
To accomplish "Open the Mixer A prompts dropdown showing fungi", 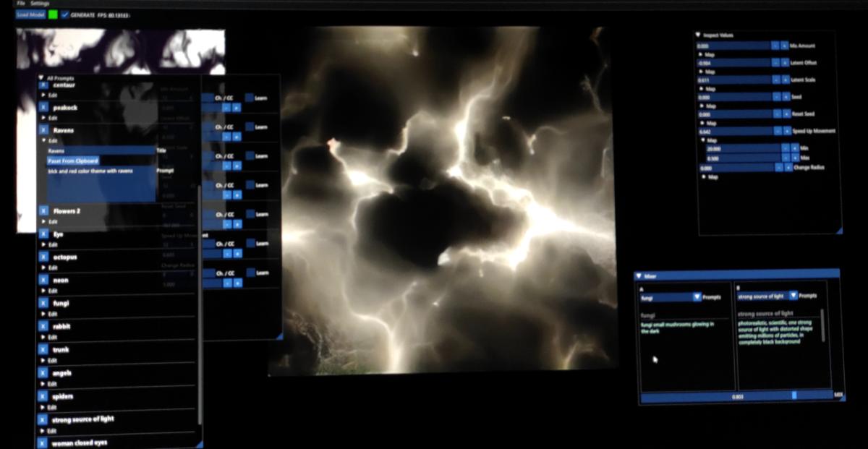I will [x=697, y=296].
